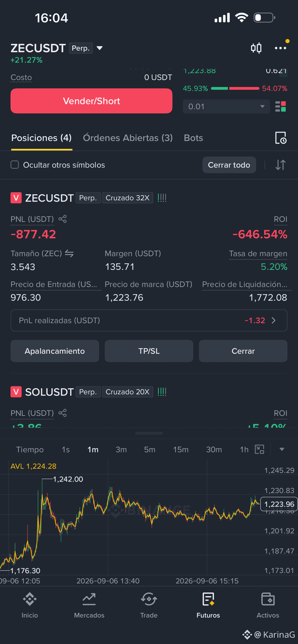Tap the sort positions arrows icon
The image size is (298, 644).
click(281, 165)
